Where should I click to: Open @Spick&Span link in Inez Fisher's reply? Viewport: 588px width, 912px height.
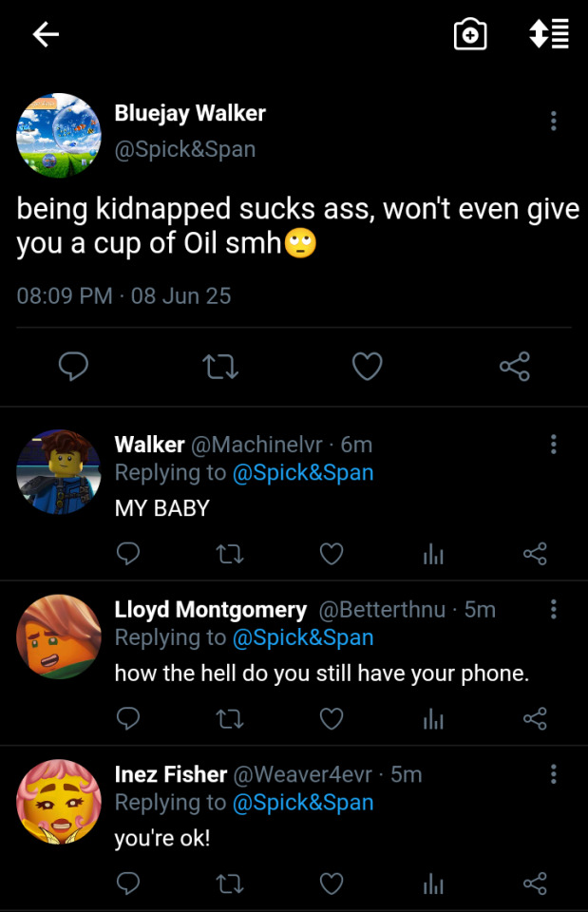point(303,802)
